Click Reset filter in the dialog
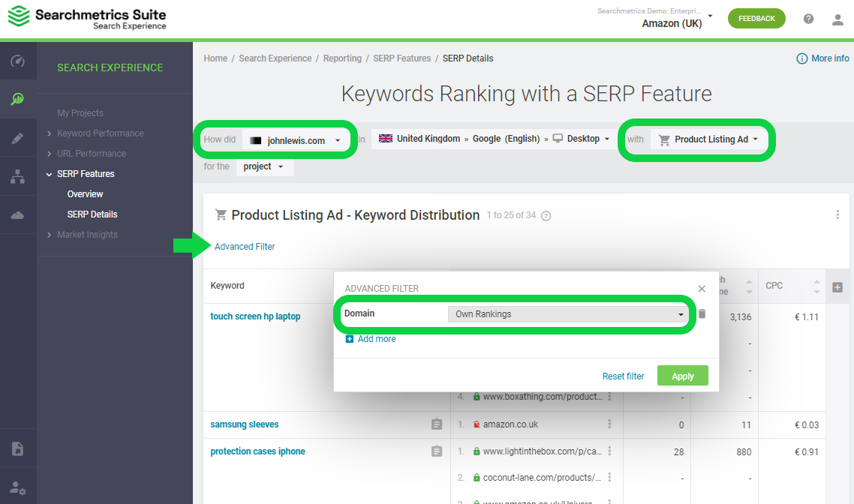This screenshot has width=854, height=504. (623, 376)
